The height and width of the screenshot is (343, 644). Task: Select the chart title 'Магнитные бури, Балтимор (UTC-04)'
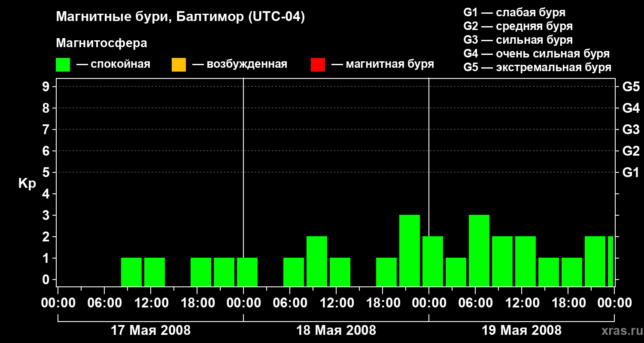[x=180, y=17]
